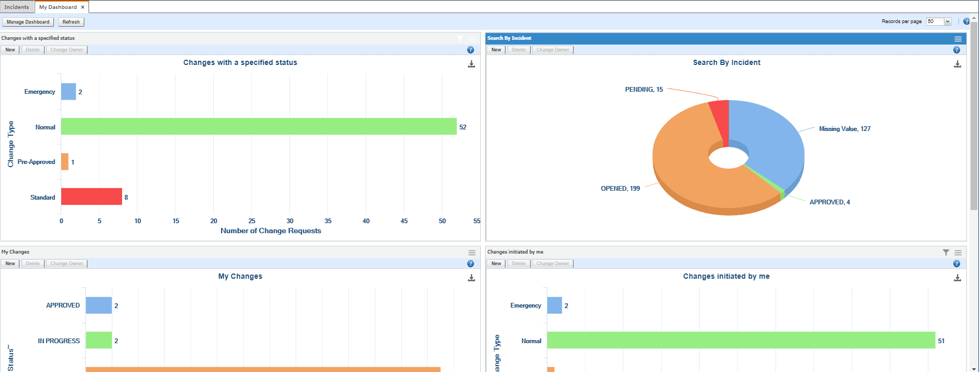Open help for Search By Incident panel
The height and width of the screenshot is (372, 980).
pos(956,50)
